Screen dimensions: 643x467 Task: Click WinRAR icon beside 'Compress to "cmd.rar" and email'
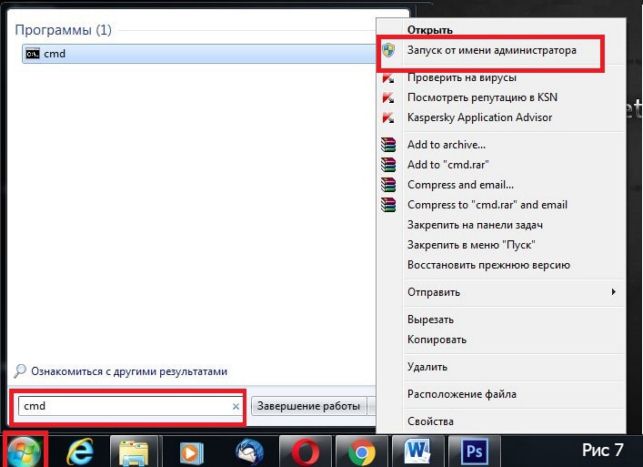[388, 205]
